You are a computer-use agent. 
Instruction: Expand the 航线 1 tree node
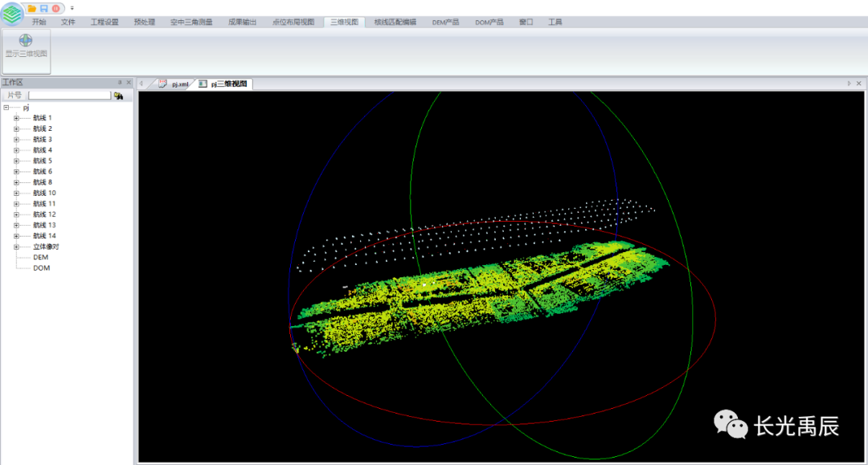click(x=16, y=118)
